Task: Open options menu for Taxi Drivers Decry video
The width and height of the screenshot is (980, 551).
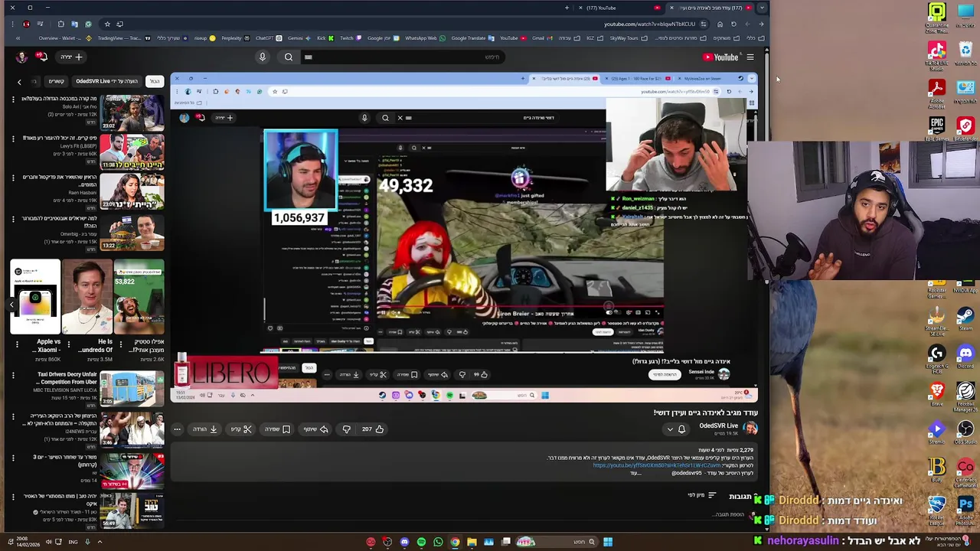Action: (x=13, y=375)
